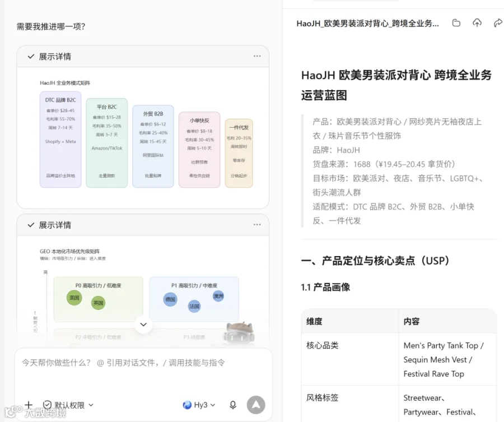
Task: Click the 平台 B2C card
Action: [x=107, y=143]
